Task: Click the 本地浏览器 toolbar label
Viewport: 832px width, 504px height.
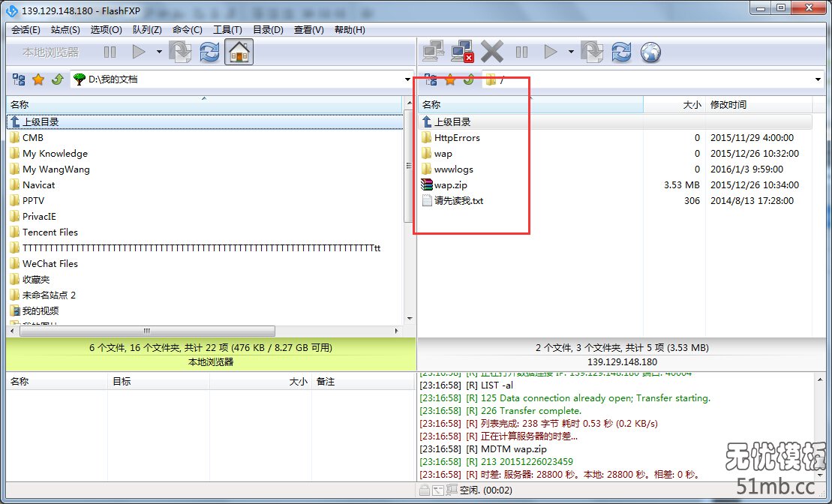Action: tap(50, 52)
